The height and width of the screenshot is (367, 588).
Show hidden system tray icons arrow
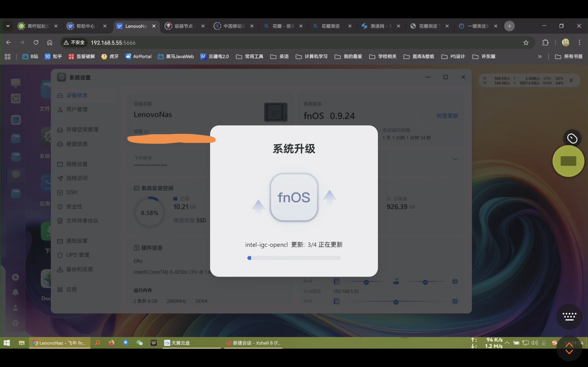[x=507, y=343]
